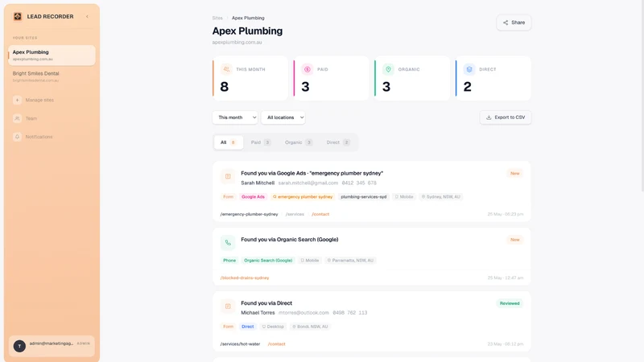This screenshot has height=362, width=644.
Task: Click the Bondi, NSW, AU location tag
Action: [x=310, y=327]
